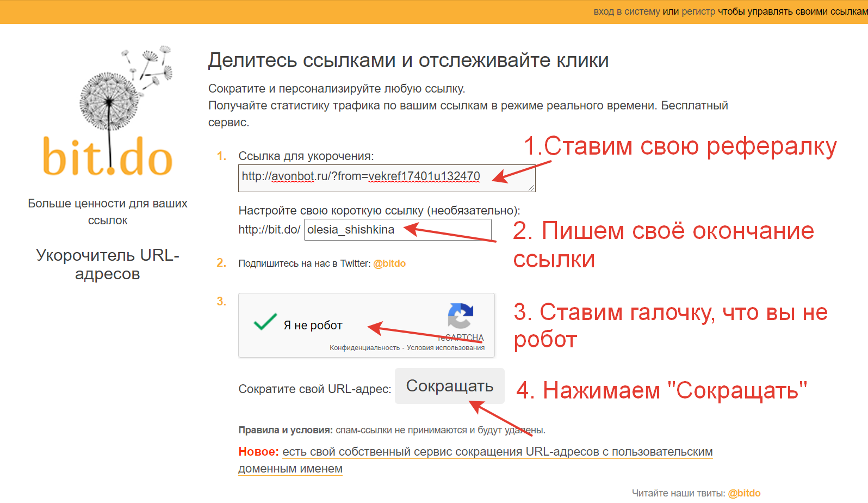Open the custom domain URL shortening service link
The image size is (868, 503).
click(x=475, y=460)
